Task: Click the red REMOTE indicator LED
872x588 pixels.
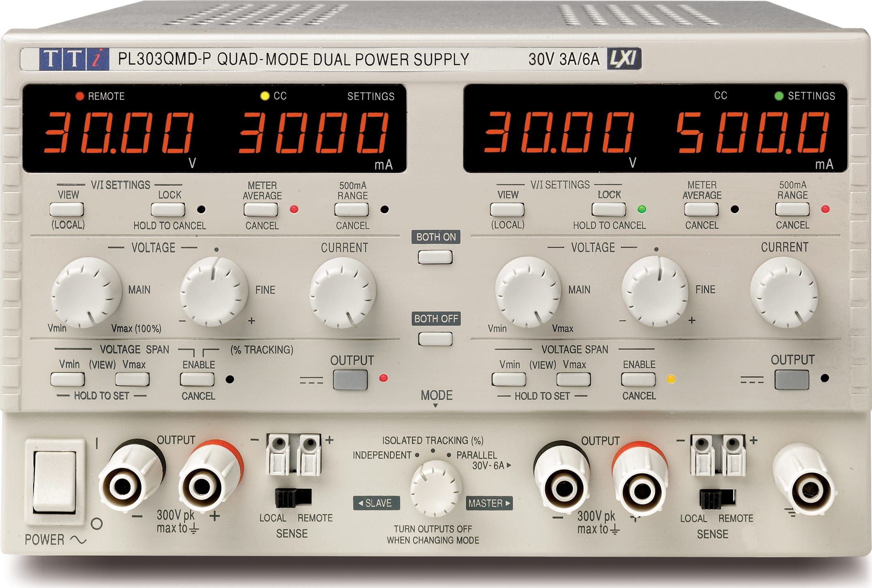Action: tap(79, 96)
